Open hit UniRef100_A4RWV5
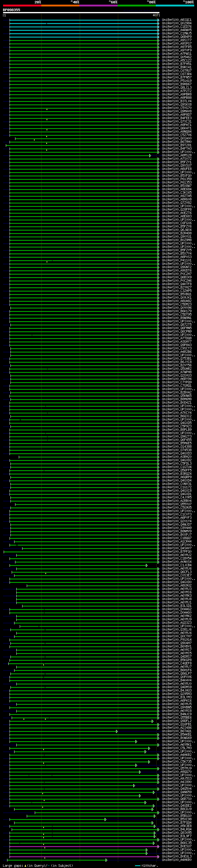The width and height of the screenshot is (197, 868). [176, 30]
